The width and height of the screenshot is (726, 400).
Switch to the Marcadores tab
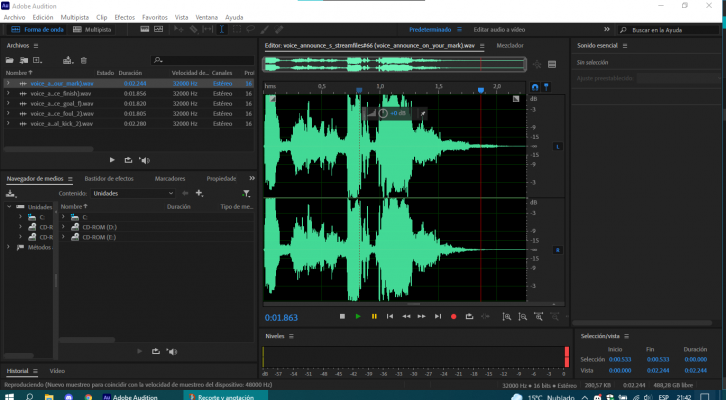170,179
